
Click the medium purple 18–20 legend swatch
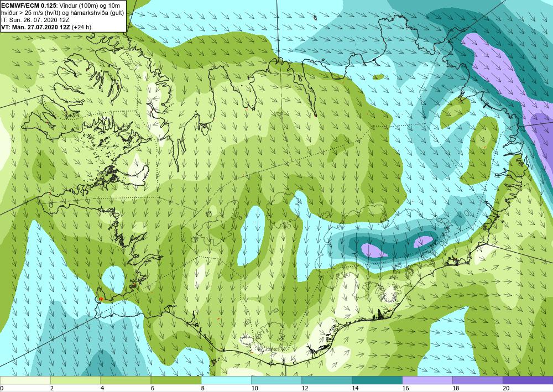pos(477,380)
